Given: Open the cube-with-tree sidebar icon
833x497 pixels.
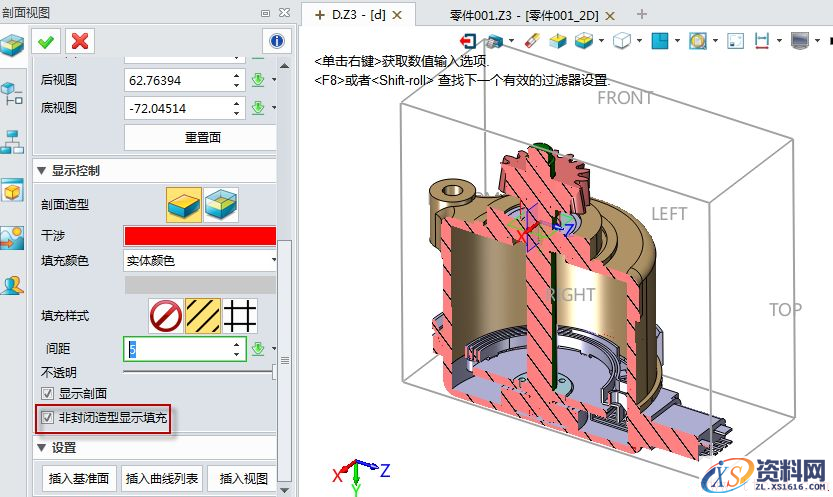Looking at the screenshot, I should point(12,93).
